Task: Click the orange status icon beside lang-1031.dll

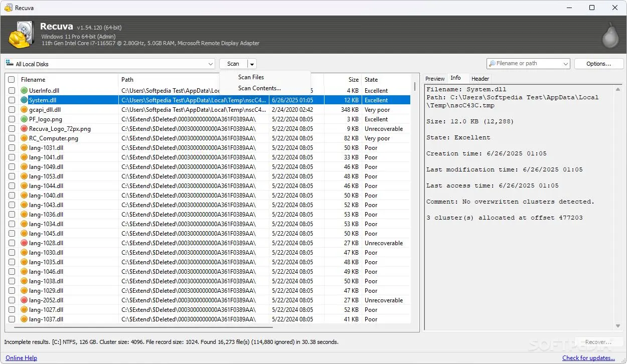Action: [24, 148]
